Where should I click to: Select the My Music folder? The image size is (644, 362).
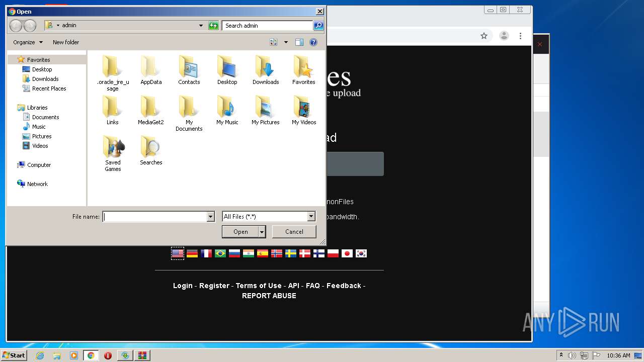[227, 110]
